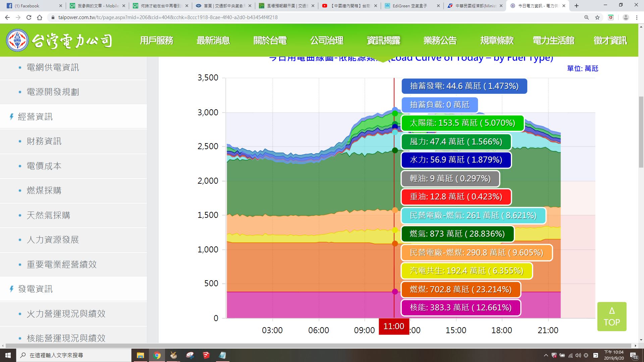644x362 pixels.
Task: Click the vertical page scrollbar thumb
Action: click(x=641, y=132)
